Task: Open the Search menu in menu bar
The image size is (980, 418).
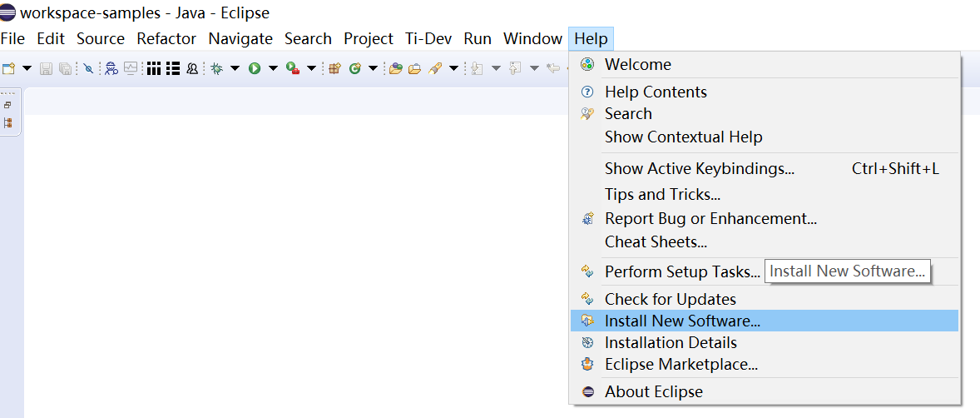Action: tap(308, 39)
